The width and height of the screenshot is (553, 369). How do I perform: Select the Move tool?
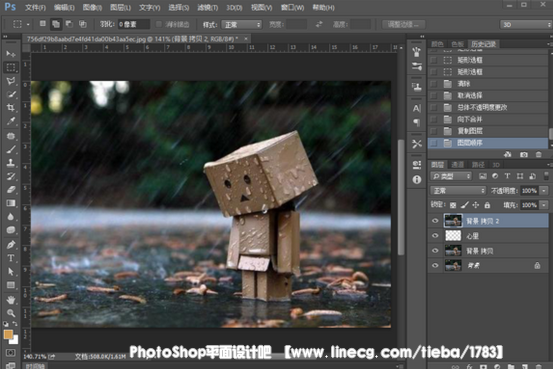pyautogui.click(x=11, y=54)
